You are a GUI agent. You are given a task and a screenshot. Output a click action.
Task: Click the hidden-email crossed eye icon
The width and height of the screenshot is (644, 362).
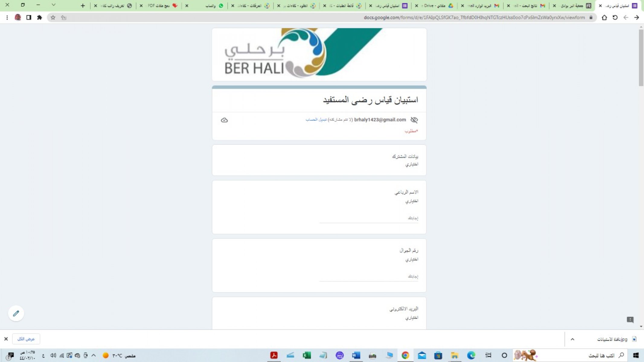point(414,120)
